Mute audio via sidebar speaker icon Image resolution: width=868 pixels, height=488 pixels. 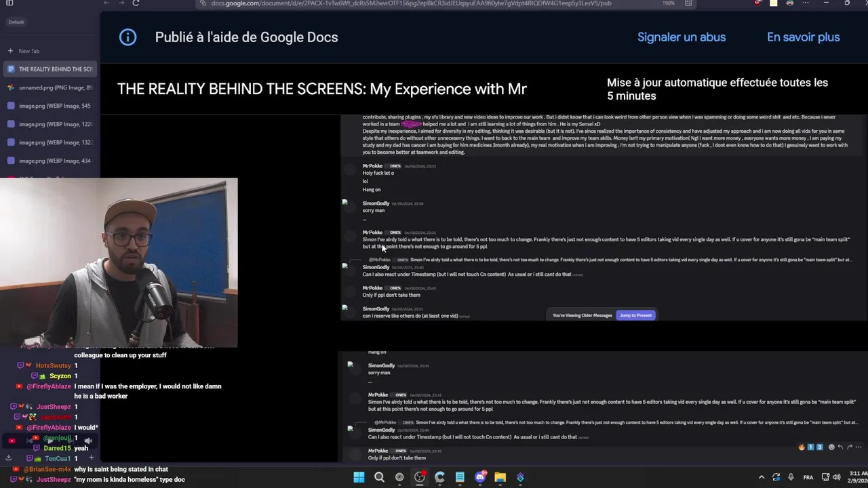pos(88,441)
